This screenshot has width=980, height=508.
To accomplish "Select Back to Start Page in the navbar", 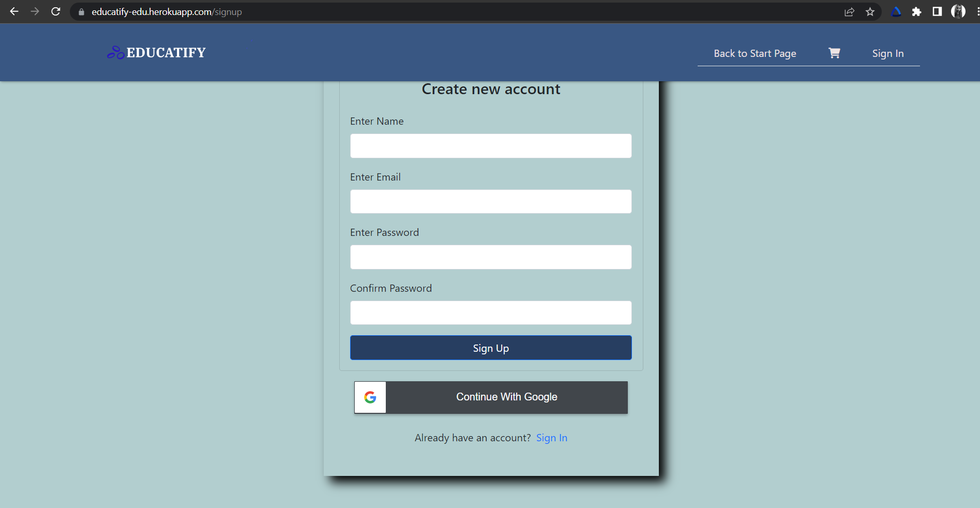I will point(755,53).
